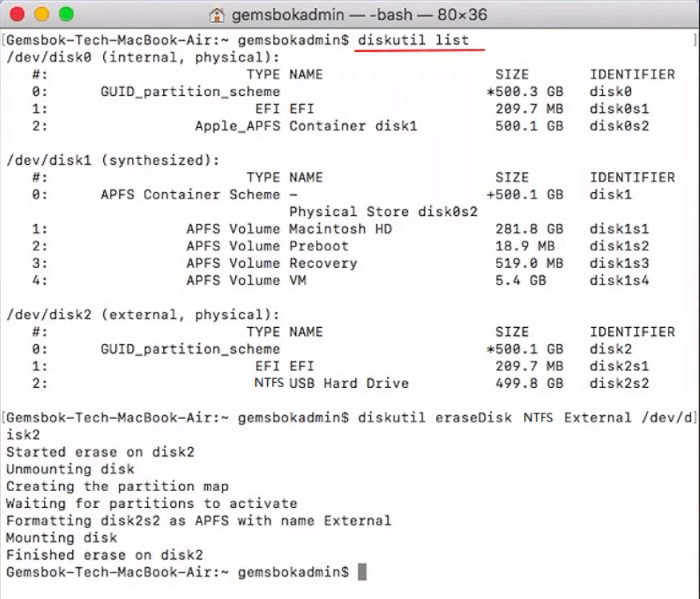Click the Macintosh HD volume name

coord(341,229)
